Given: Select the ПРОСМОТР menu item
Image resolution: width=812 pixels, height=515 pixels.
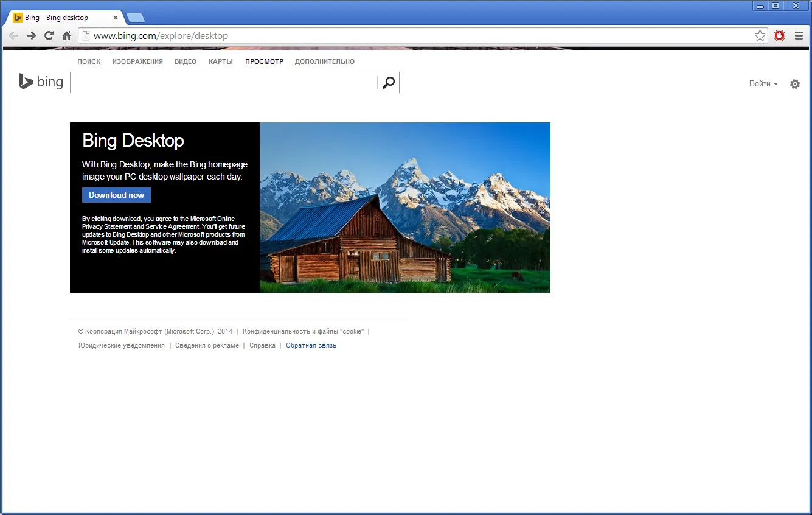Looking at the screenshot, I should click(264, 61).
